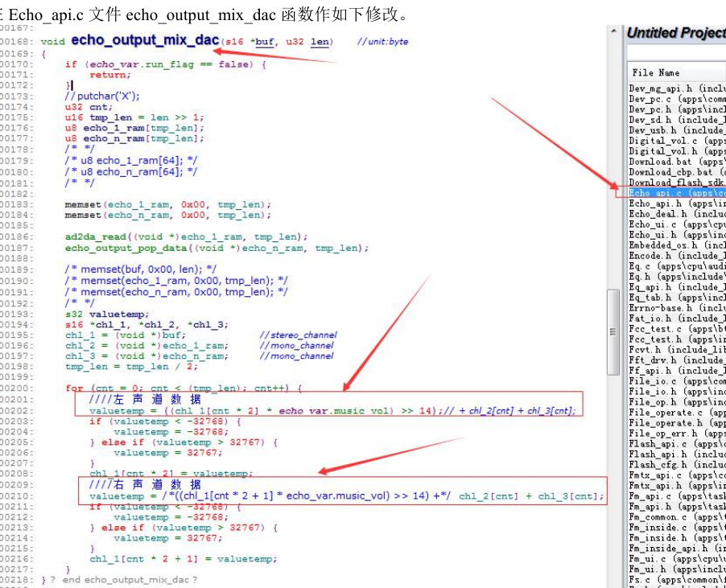This screenshot has height=588, width=726.
Task: Open File_io.c in the file list
Action: (x=677, y=381)
